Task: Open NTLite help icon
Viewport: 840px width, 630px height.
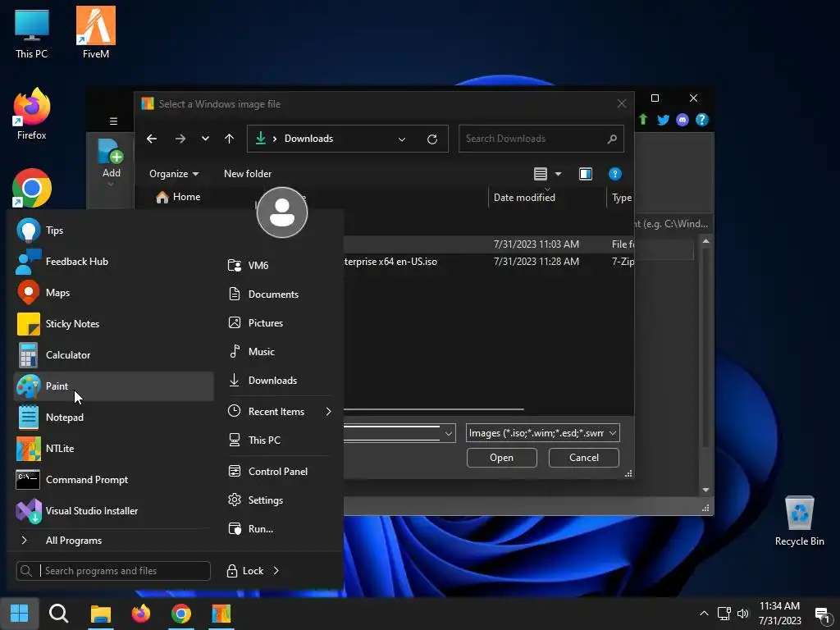Action: click(702, 120)
